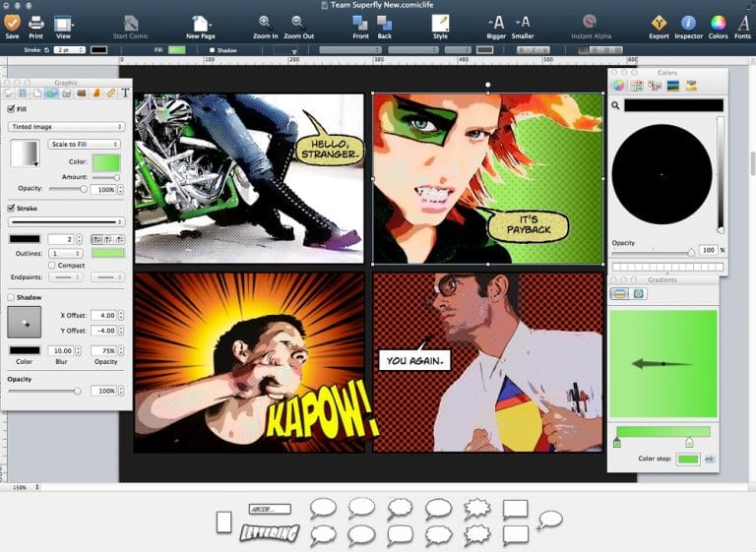Open the Fonts panel
756x552 pixels.
743,24
